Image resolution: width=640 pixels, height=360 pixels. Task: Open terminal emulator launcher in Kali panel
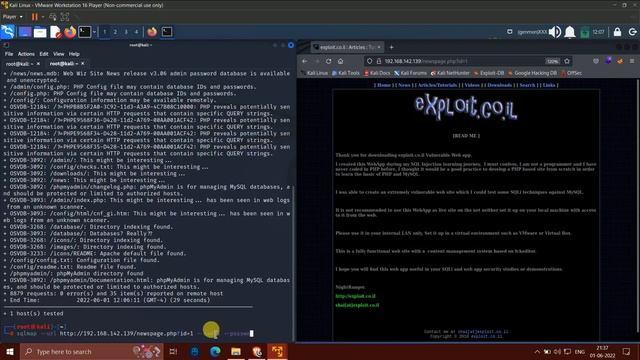pos(85,32)
